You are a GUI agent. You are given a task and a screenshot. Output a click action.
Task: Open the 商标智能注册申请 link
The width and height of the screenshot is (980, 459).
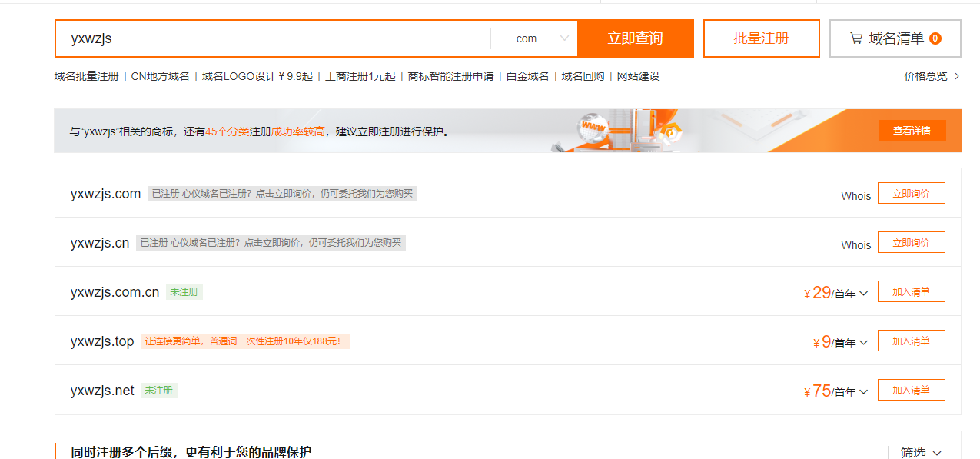(x=451, y=76)
